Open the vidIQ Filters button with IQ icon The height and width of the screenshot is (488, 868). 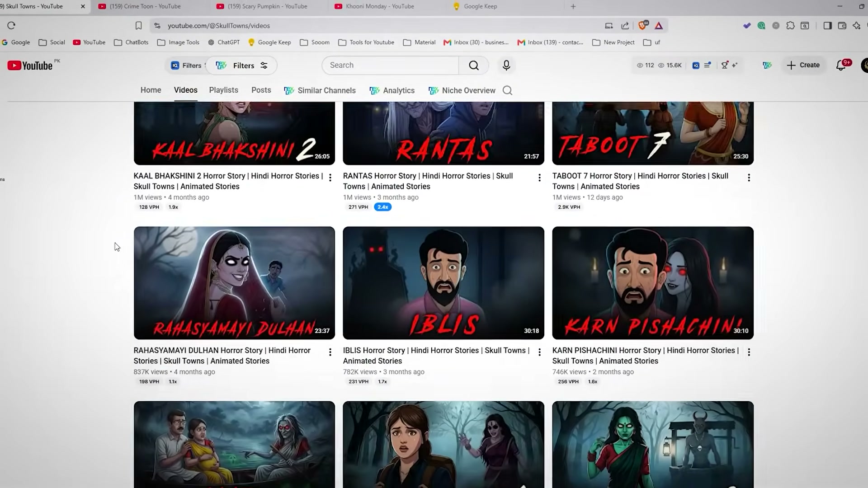(186, 66)
